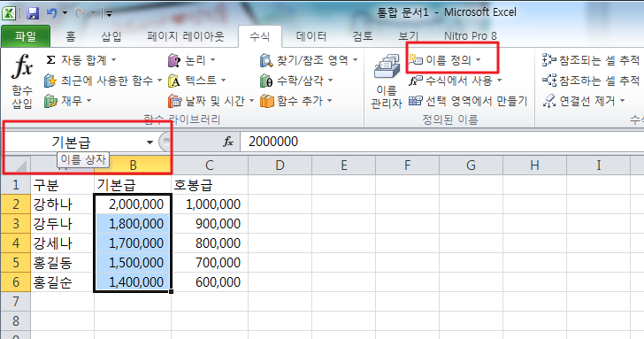This screenshot has width=644, height=339.
Task: Expand the Use in Formula (수식에서 사용) arrow
Action: coord(500,81)
